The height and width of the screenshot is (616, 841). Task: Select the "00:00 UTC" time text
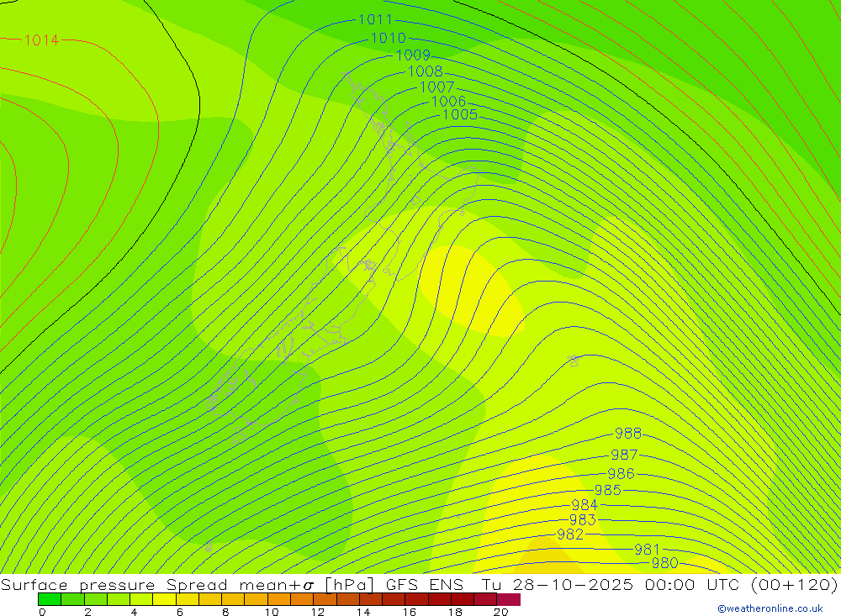pyautogui.click(x=692, y=585)
